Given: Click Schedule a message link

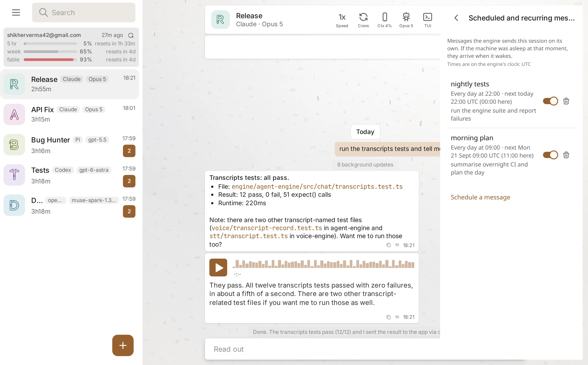Looking at the screenshot, I should [480, 197].
